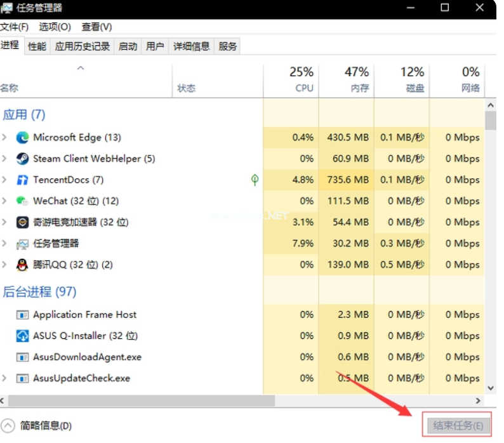Switch to the 性能 tab
This screenshot has height=443, width=504.
(37, 46)
